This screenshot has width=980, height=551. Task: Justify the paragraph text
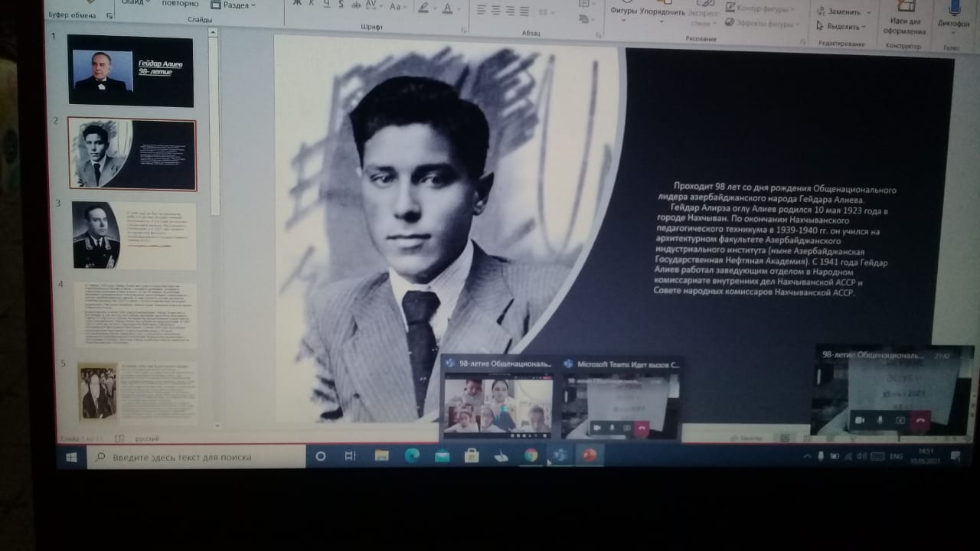(x=524, y=11)
